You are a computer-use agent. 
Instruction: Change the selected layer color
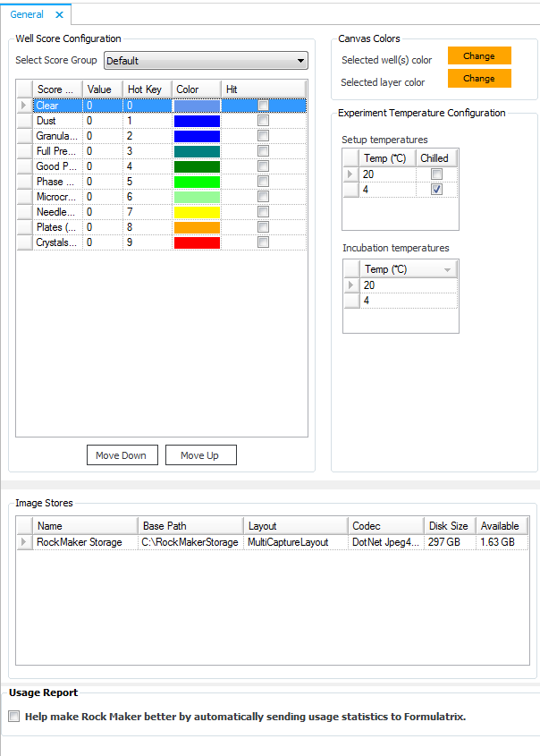[x=478, y=79]
